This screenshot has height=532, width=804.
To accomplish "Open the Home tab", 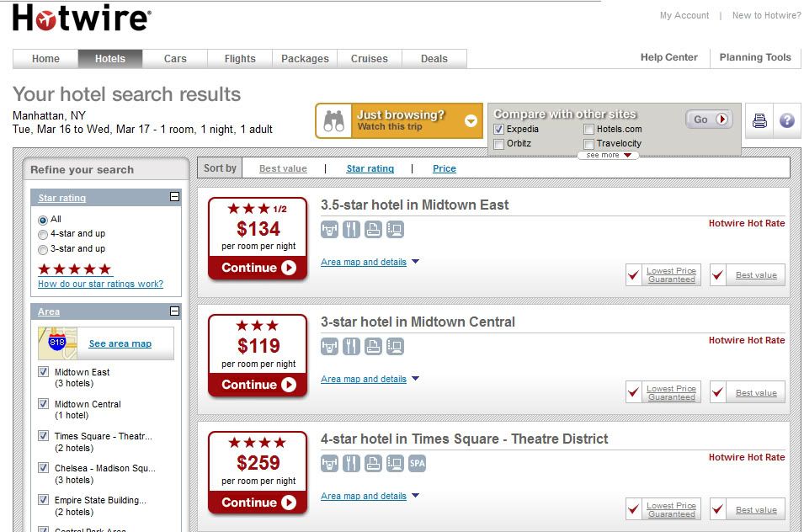I will (x=45, y=58).
